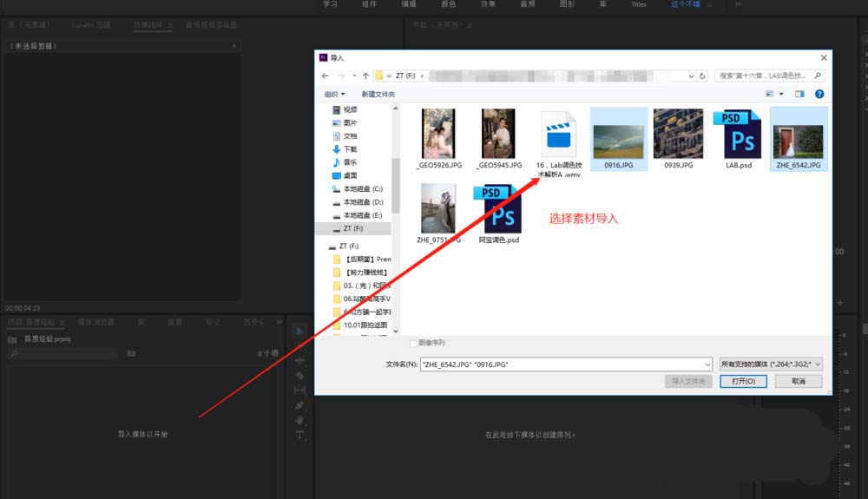Select the Ripple Edit tool in Premiere
The image size is (868, 499).
click(299, 360)
